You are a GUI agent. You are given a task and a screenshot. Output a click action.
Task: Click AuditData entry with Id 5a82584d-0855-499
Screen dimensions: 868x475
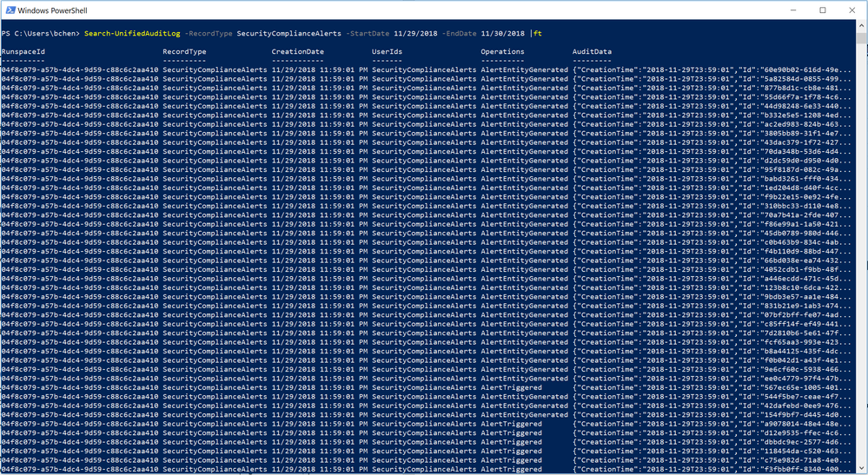(x=712, y=79)
